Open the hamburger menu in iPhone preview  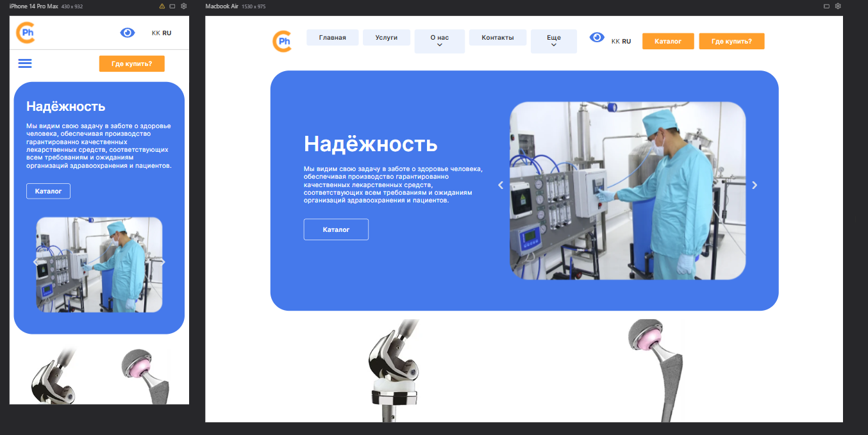(x=25, y=63)
